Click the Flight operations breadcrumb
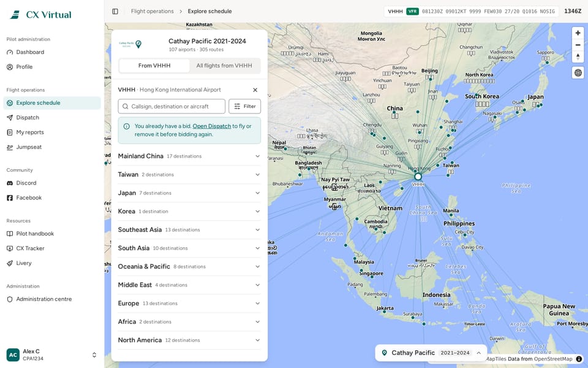Screen dimensions: 588x368 click(x=153, y=11)
